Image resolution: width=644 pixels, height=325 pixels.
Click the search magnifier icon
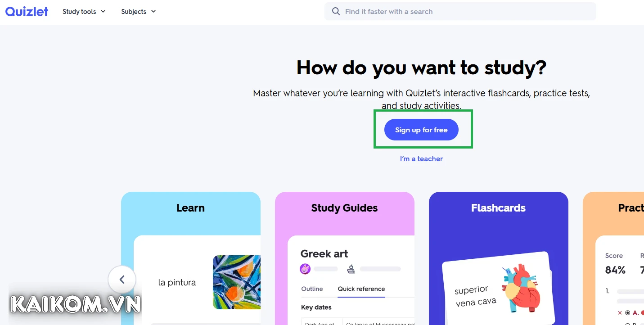pos(336,11)
